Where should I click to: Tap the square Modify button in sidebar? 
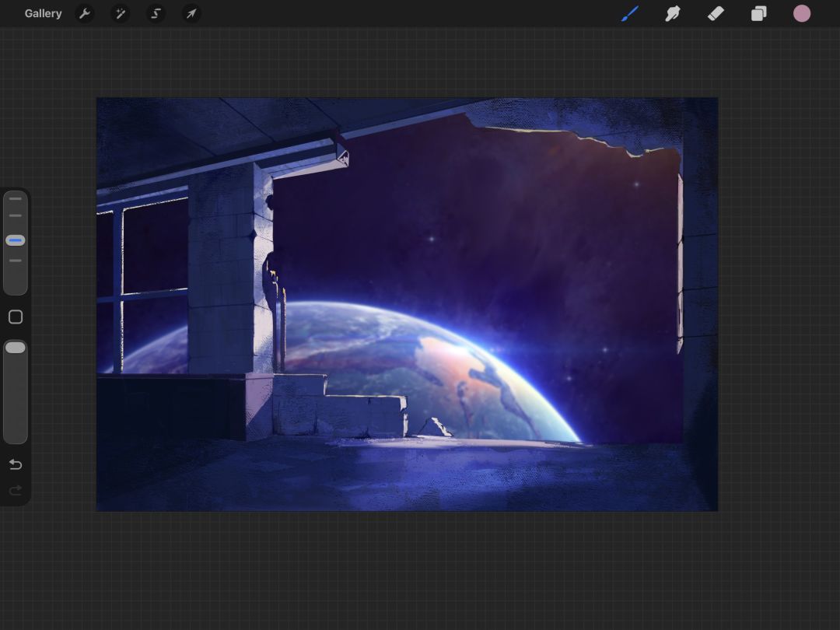tap(16, 317)
